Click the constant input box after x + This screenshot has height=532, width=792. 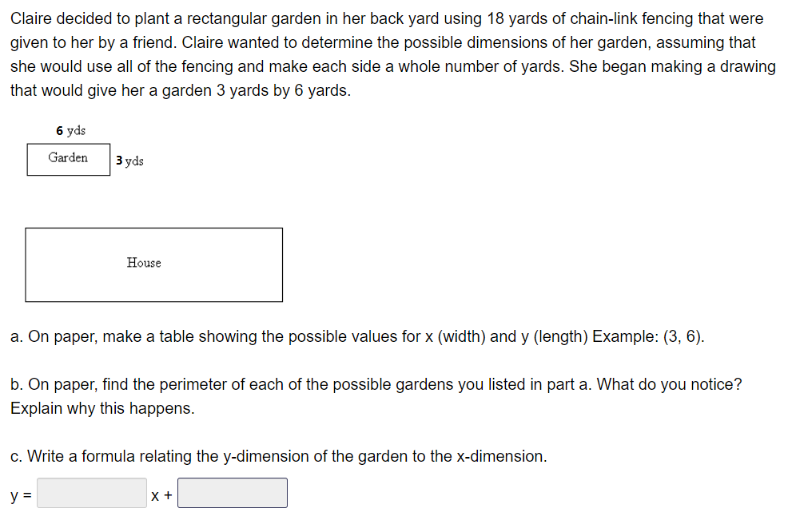click(x=233, y=493)
